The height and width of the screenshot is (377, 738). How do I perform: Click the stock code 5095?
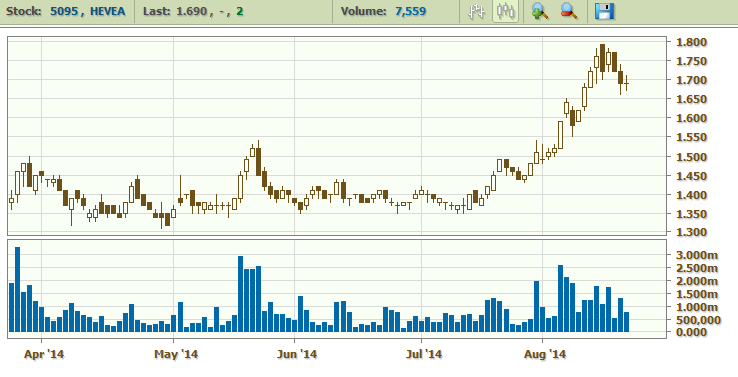click(x=64, y=11)
